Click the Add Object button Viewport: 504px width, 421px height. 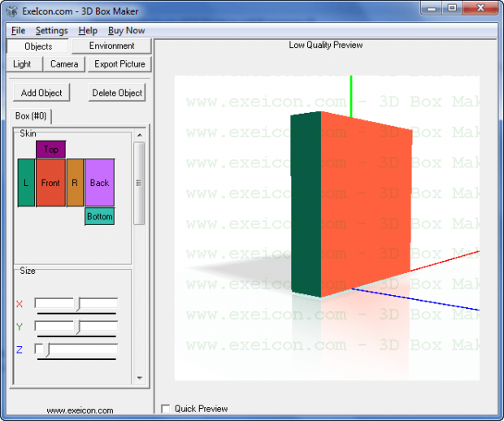pos(41,93)
